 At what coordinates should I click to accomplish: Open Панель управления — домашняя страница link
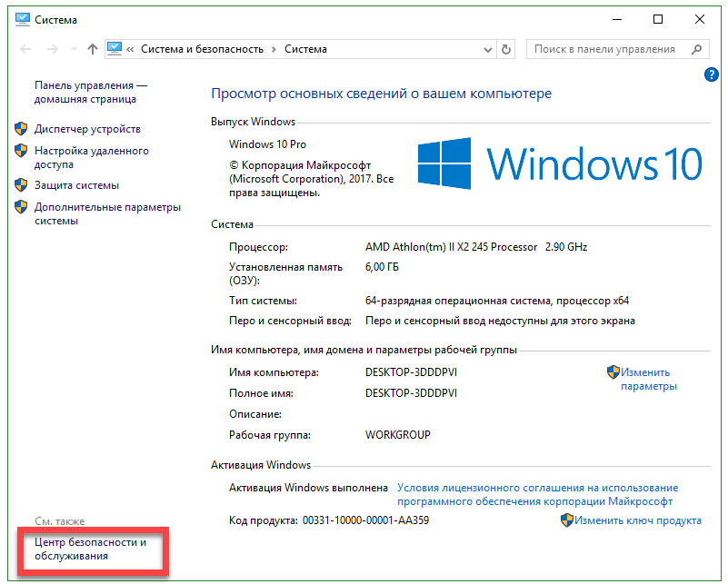click(x=91, y=93)
